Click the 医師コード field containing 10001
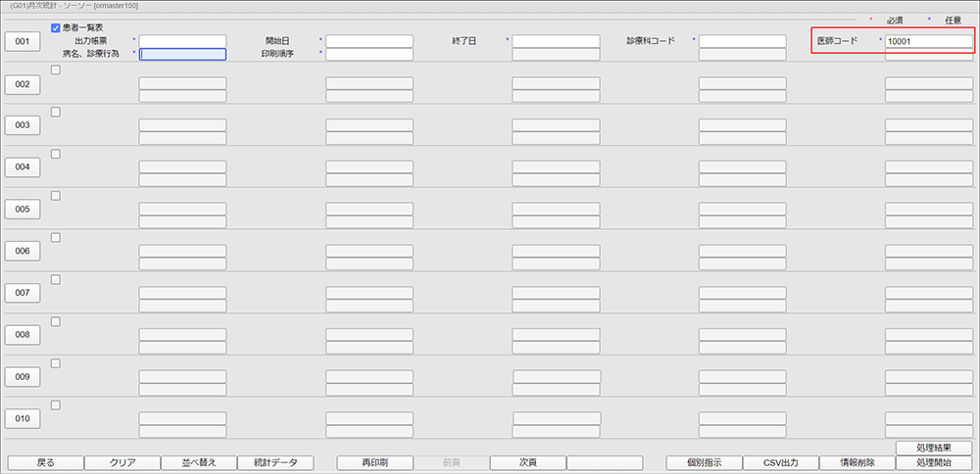This screenshot has width=980, height=474. click(x=928, y=41)
